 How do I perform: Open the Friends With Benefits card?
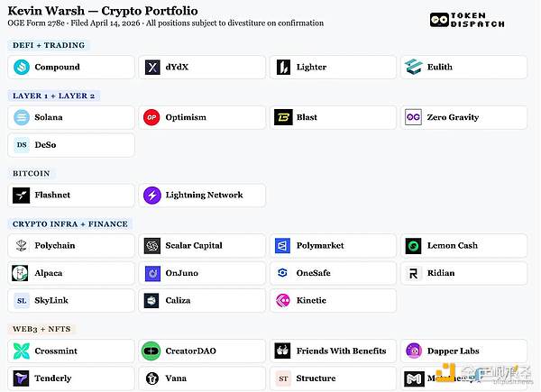tap(333, 351)
